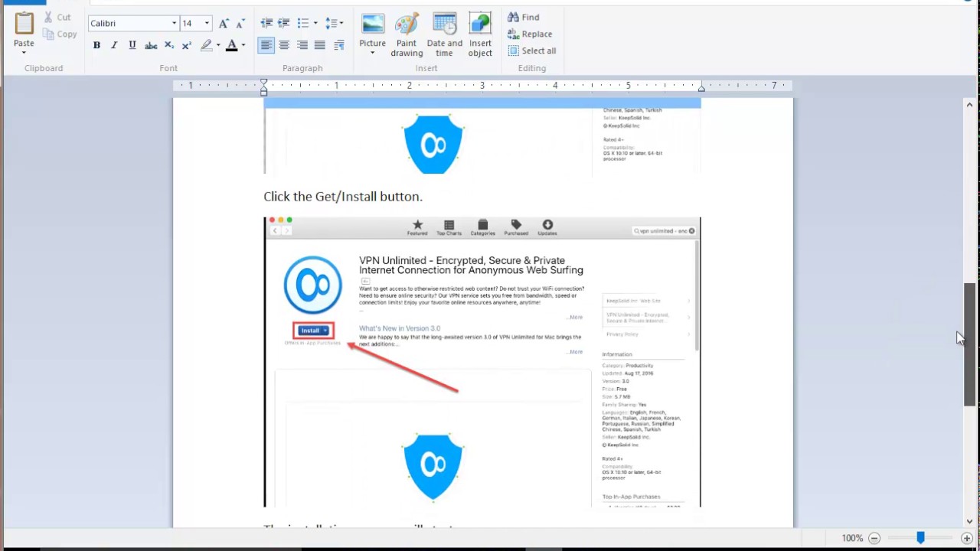Screen dimensions: 980x551
Task: Toggle Underline formatting
Action: click(132, 46)
